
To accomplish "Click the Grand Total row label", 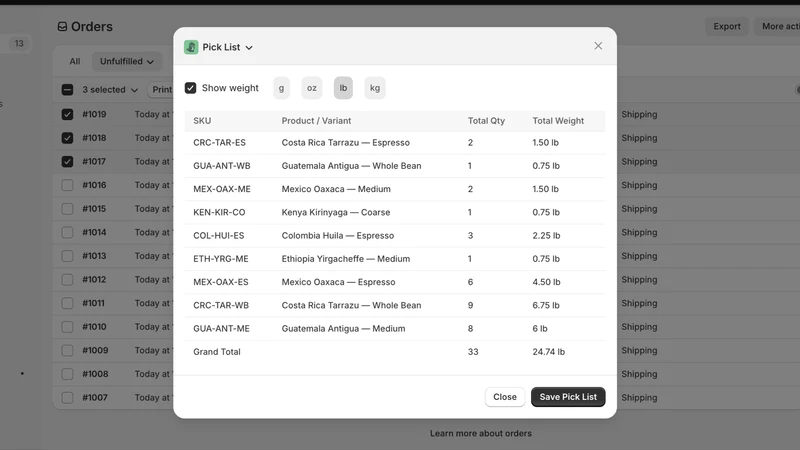I will (x=217, y=352).
